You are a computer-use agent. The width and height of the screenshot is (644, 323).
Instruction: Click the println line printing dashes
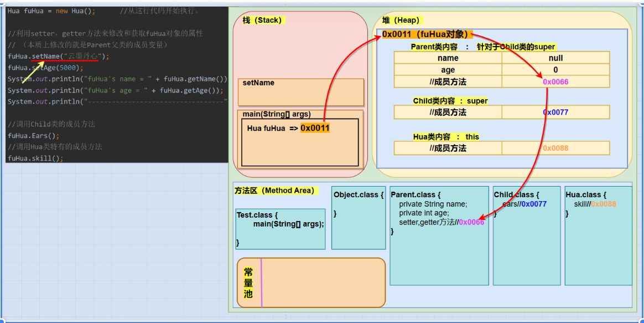(117, 101)
